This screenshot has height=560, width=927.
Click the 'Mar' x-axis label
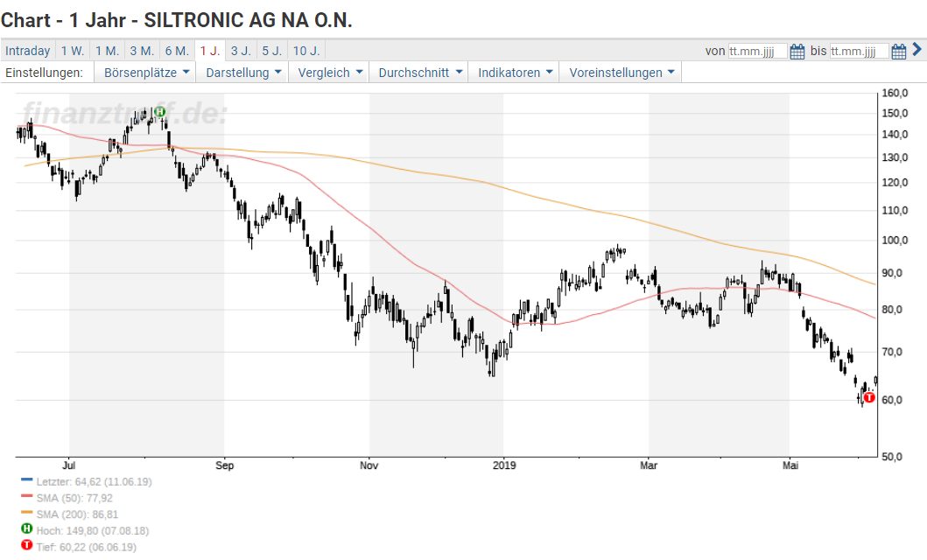click(649, 465)
